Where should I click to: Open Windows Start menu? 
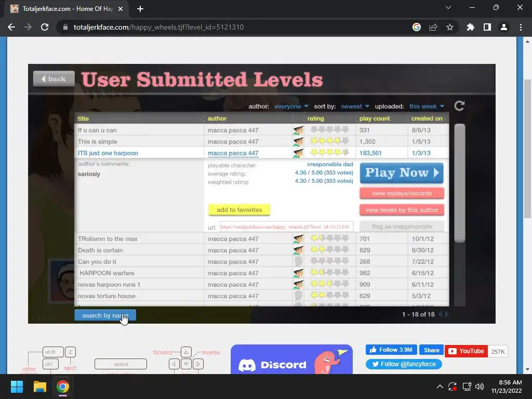tap(17, 387)
